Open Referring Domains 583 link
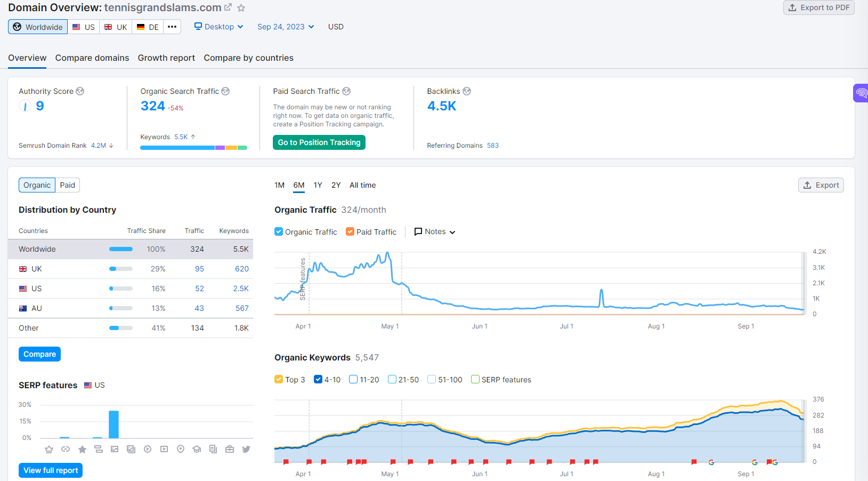868x481 pixels. click(x=493, y=146)
